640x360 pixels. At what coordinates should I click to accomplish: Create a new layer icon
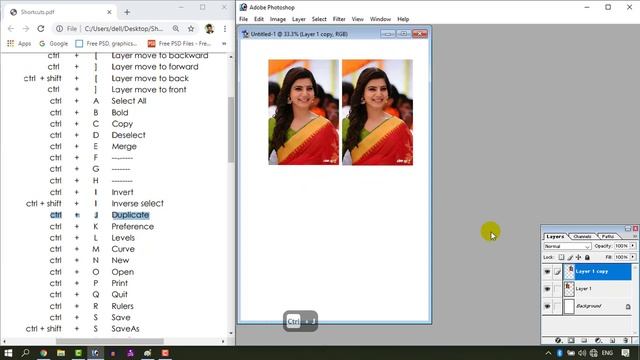coord(613,340)
